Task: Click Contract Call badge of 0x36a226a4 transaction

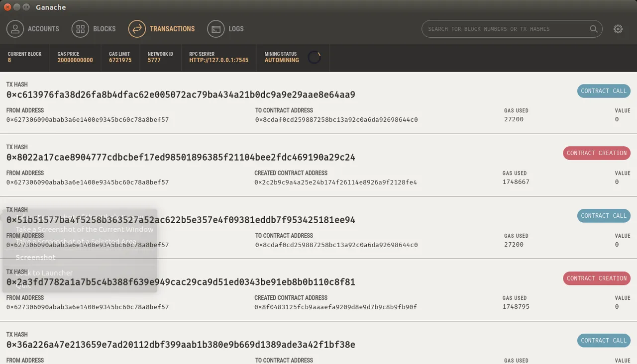Action: pyautogui.click(x=604, y=341)
